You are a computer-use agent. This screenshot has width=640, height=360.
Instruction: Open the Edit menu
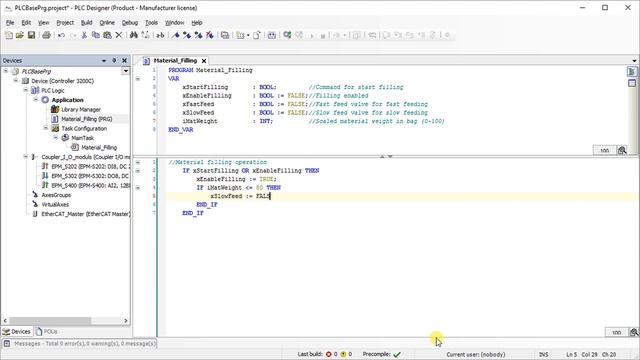click(x=26, y=22)
